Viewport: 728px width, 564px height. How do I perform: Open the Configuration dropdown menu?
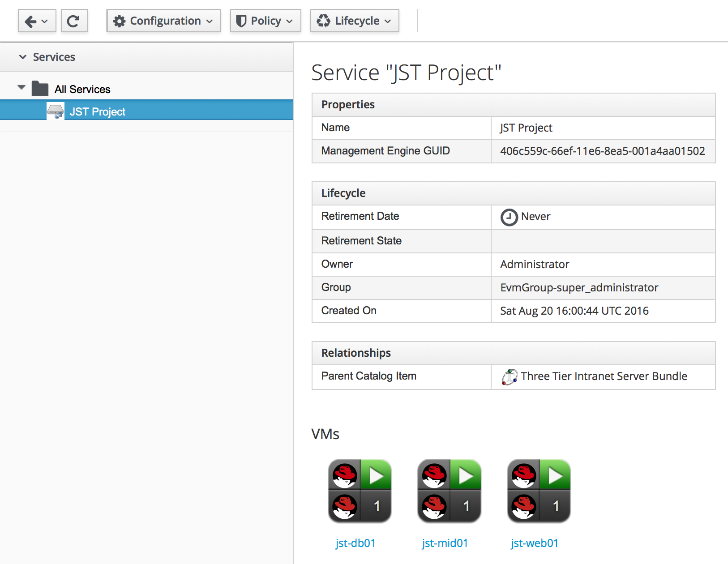pyautogui.click(x=163, y=21)
